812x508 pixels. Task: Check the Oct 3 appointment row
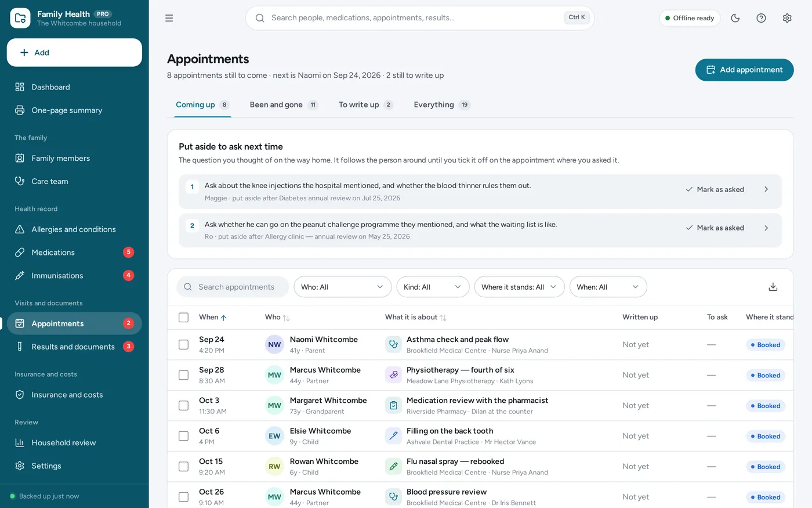click(x=183, y=405)
